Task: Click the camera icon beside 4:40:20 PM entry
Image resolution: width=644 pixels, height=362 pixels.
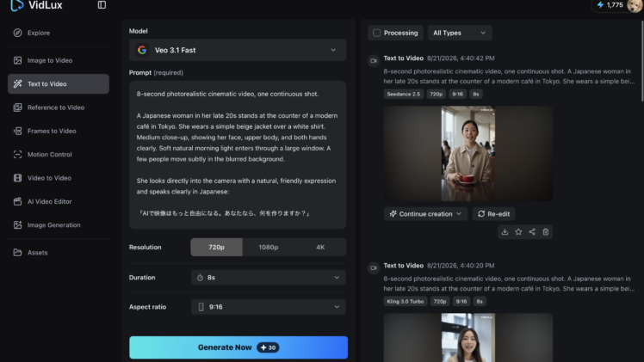Action: click(x=374, y=268)
